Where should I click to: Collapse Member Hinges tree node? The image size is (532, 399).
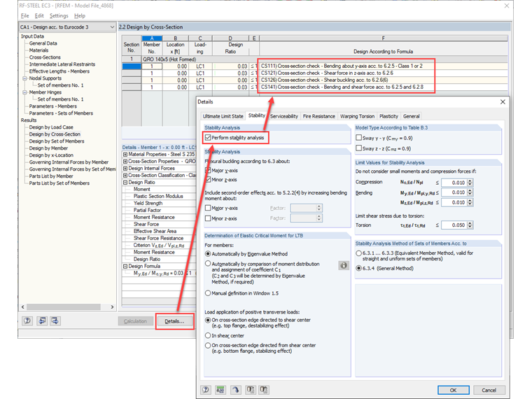[24, 92]
